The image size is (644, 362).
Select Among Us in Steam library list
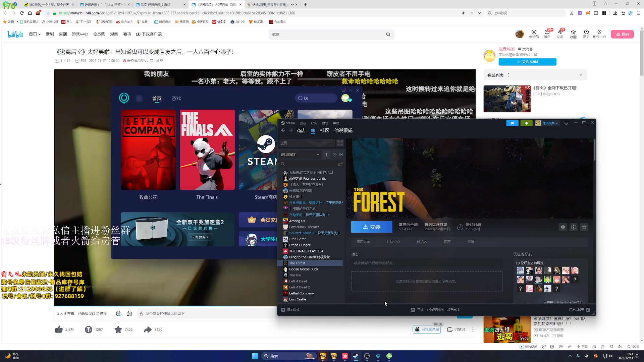(310, 221)
